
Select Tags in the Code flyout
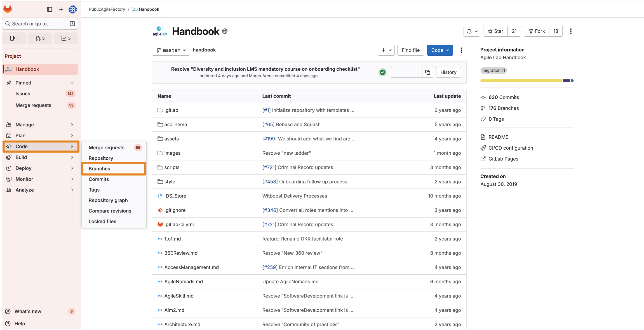coord(114,190)
